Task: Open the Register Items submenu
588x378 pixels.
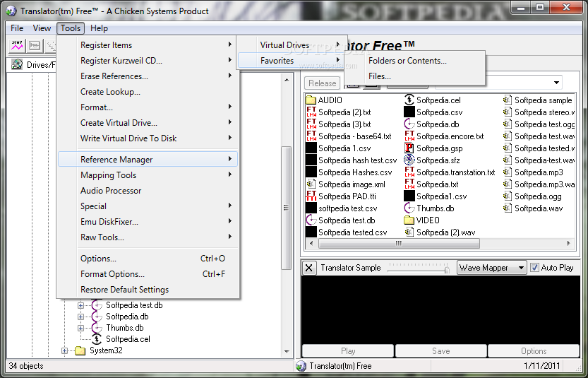Action: tap(148, 45)
